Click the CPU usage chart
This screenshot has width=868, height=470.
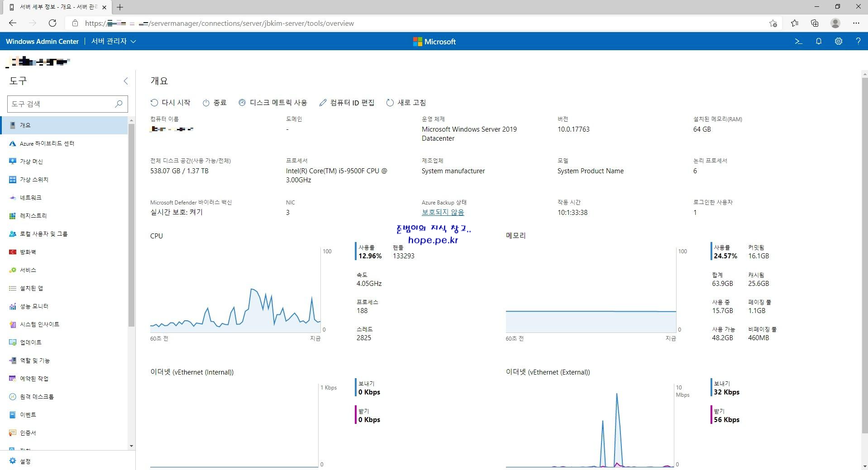pos(235,290)
